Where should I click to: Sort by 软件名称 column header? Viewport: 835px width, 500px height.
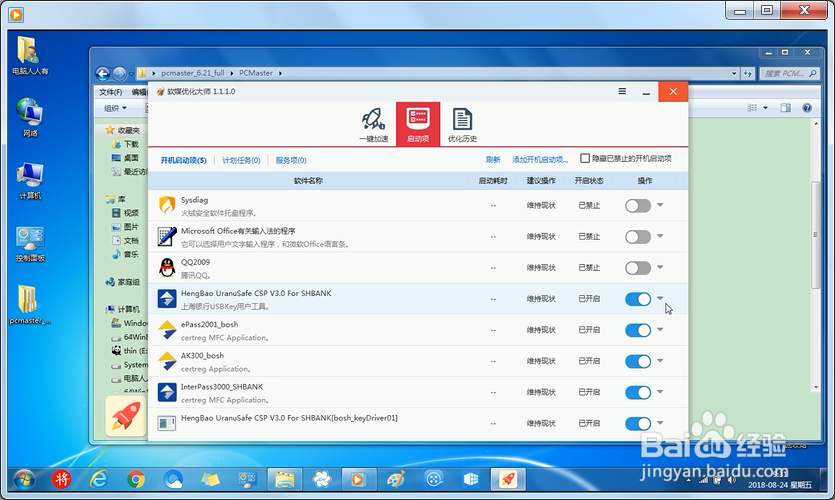pos(308,181)
